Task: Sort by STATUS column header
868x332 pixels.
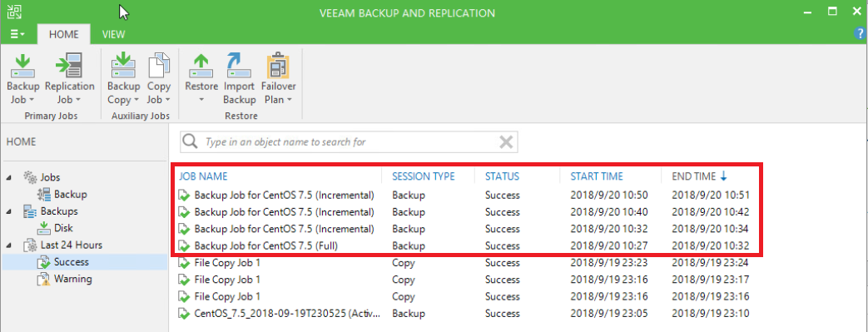Action: (502, 176)
